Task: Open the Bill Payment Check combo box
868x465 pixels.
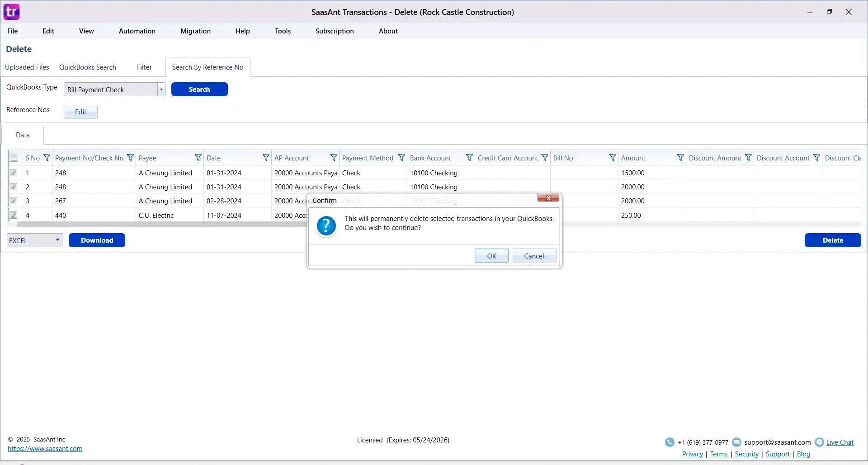Action: pyautogui.click(x=114, y=89)
